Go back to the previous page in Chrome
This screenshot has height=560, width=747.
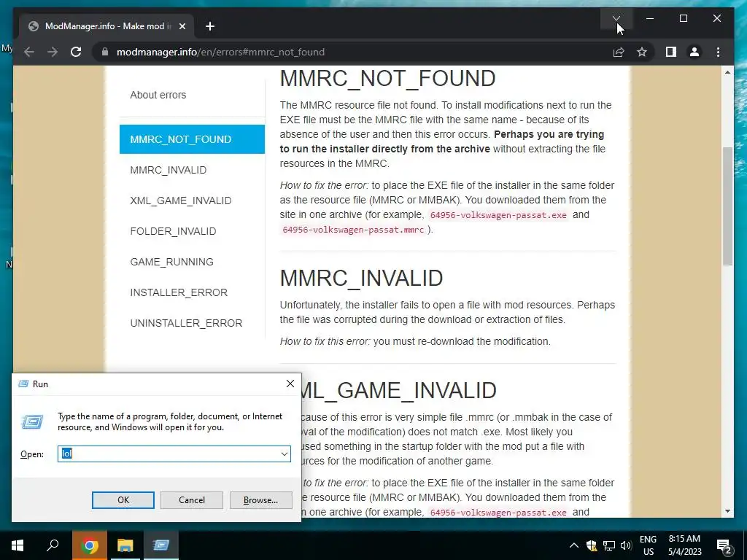pyautogui.click(x=29, y=52)
